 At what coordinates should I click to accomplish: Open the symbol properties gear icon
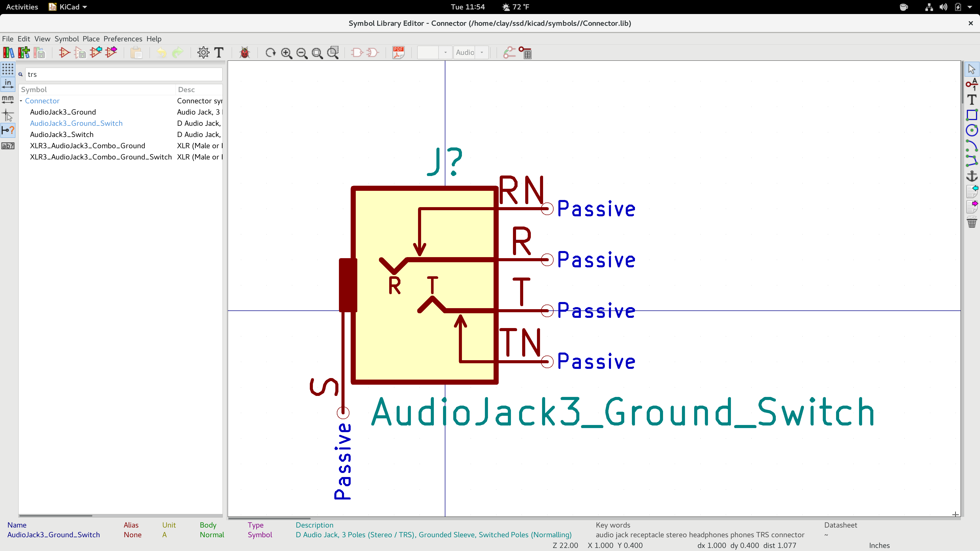pos(203,53)
